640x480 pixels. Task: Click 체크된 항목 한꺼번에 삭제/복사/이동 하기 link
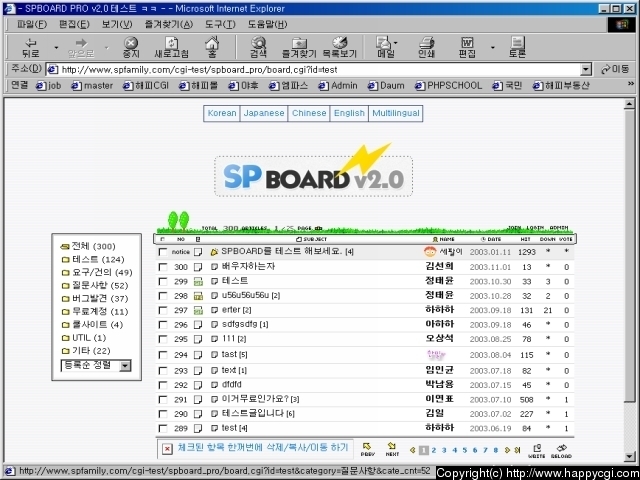(263, 447)
